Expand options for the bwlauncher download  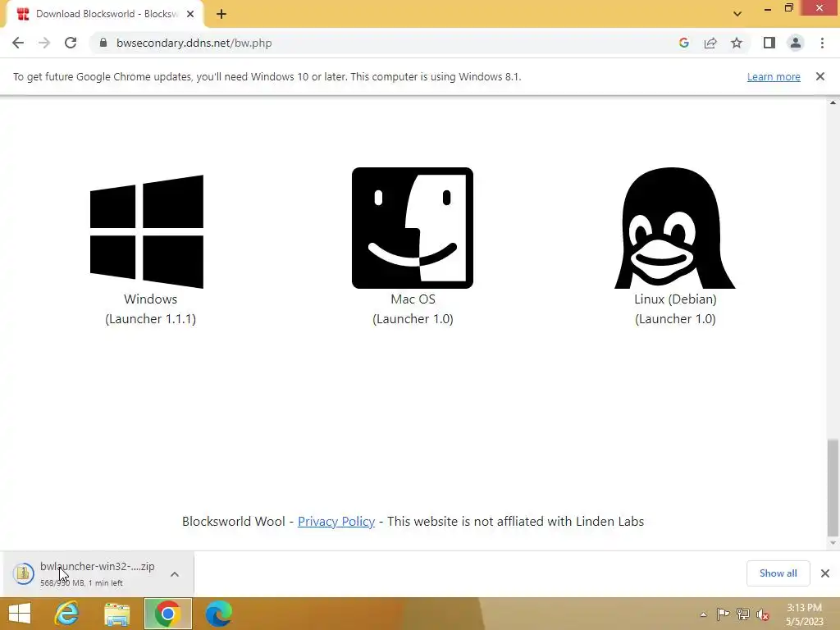[175, 573]
